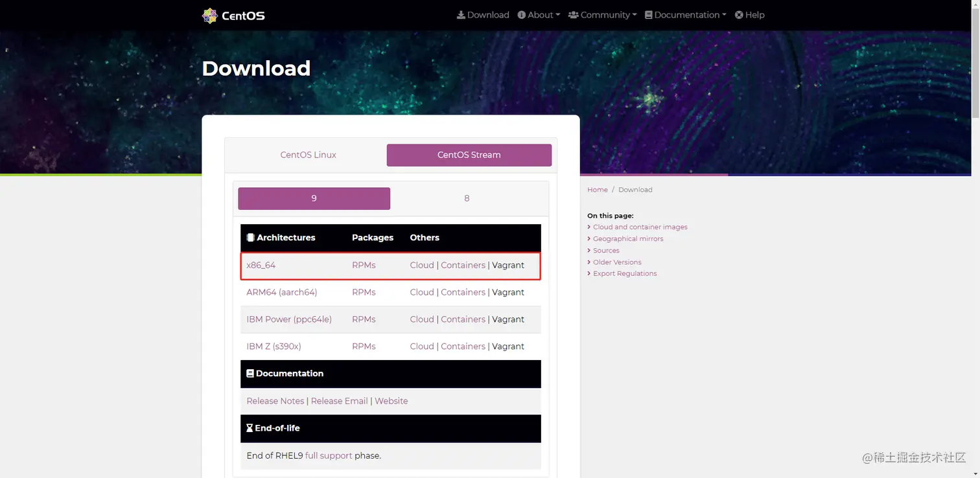This screenshot has width=980, height=478.
Task: Go to Home breadcrumb
Action: pos(598,190)
